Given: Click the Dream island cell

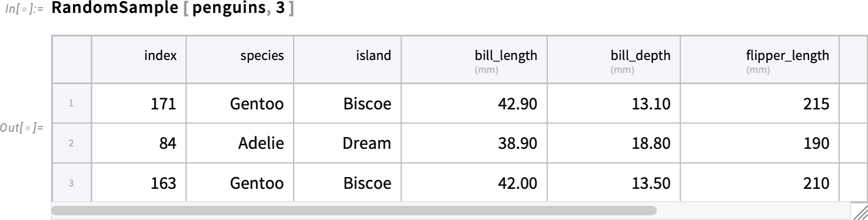Looking at the screenshot, I should 348,143.
